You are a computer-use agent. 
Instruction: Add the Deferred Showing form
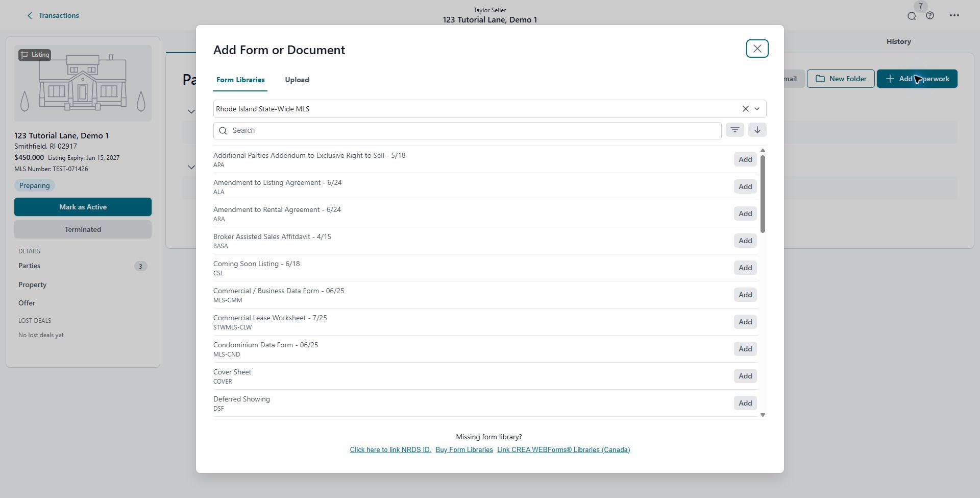tap(745, 403)
